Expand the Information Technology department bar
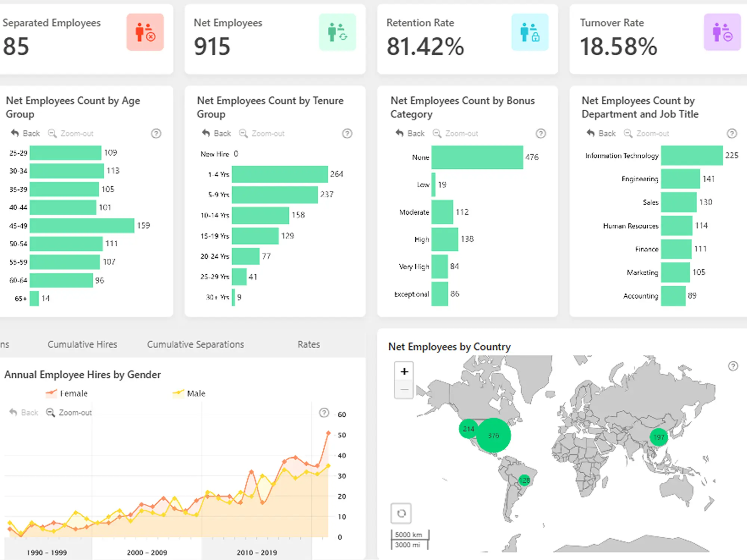Viewport: 747px width, 560px height. [x=691, y=156]
